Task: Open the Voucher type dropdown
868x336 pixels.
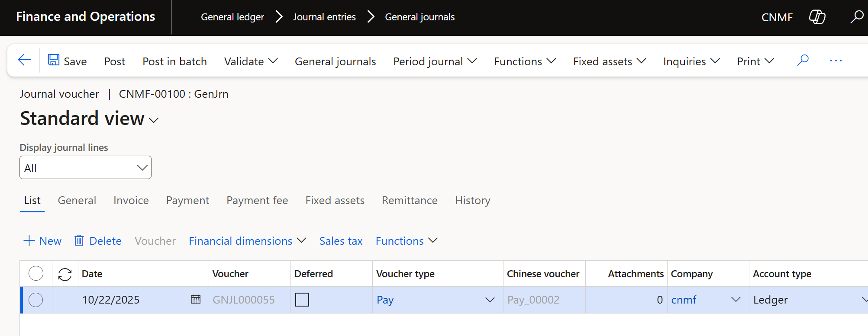Action: coord(490,300)
